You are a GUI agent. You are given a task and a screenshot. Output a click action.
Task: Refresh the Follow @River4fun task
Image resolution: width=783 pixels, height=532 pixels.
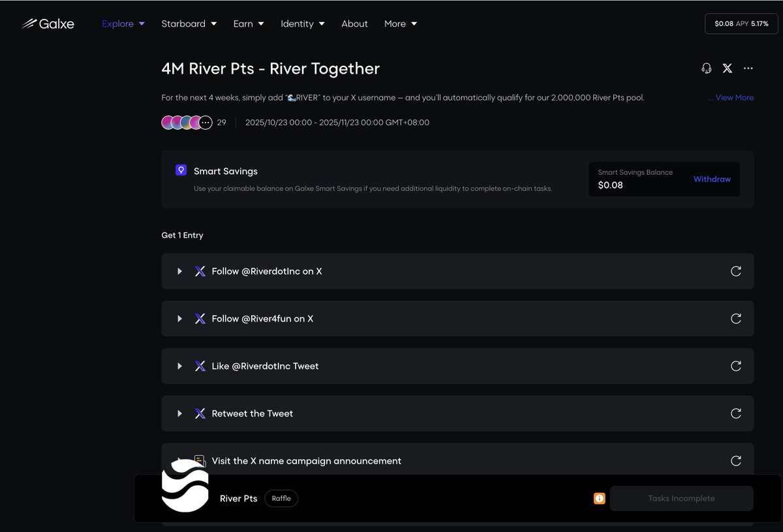pos(736,319)
